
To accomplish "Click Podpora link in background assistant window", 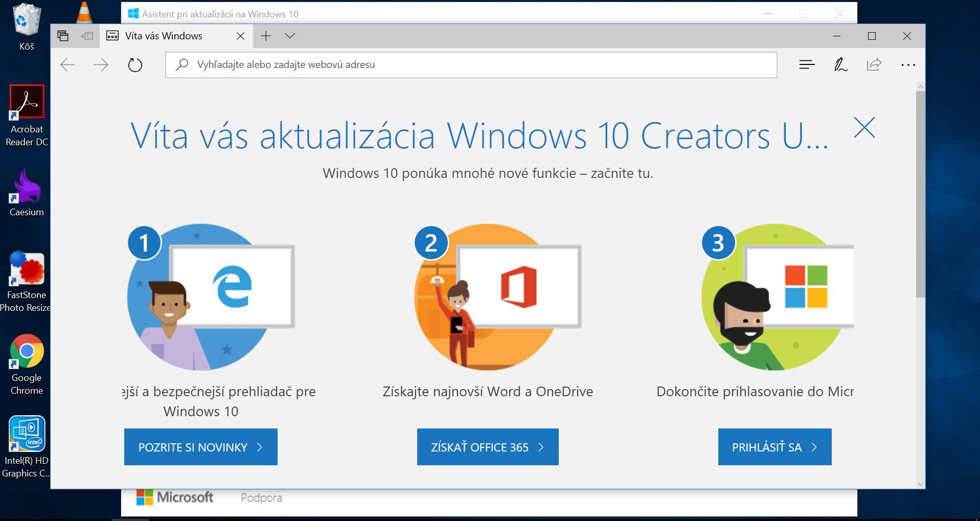I will (261, 497).
